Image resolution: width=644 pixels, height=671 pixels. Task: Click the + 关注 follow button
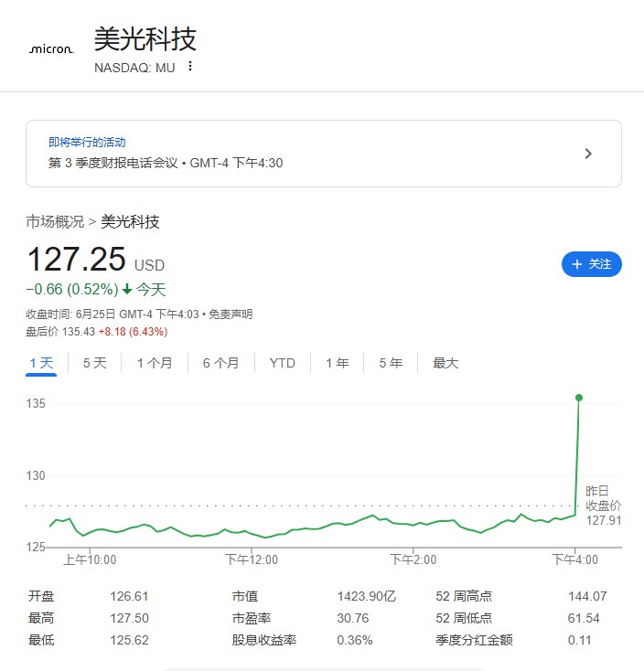click(591, 264)
